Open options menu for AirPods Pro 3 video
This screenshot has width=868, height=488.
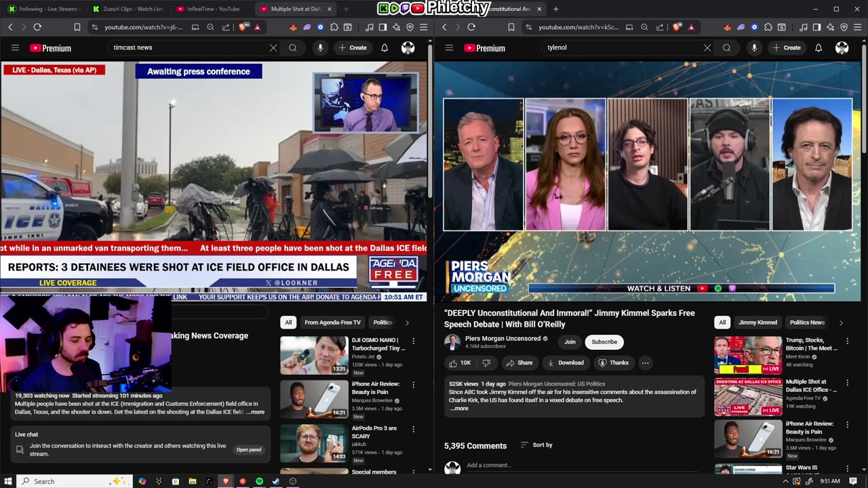pos(413,430)
